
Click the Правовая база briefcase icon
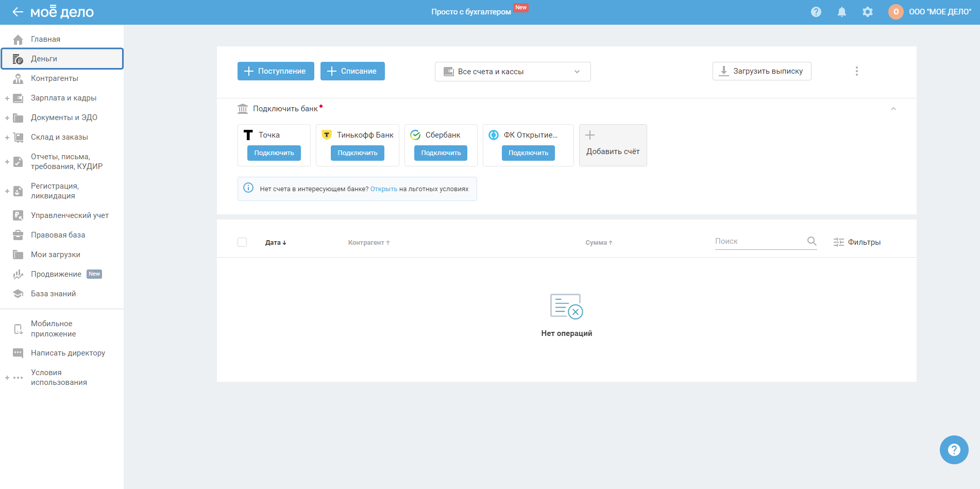[18, 235]
